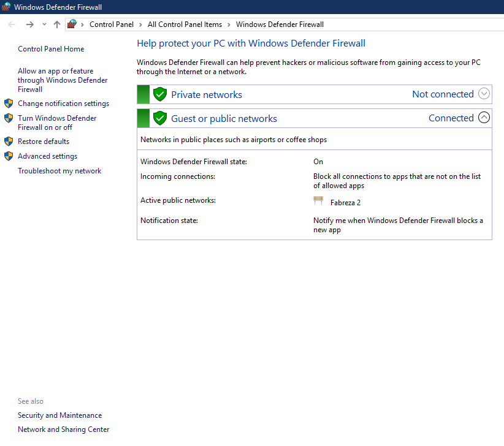This screenshot has height=446, width=504.
Task: Click Windows Defender Firewall state label
Action: tap(194, 162)
